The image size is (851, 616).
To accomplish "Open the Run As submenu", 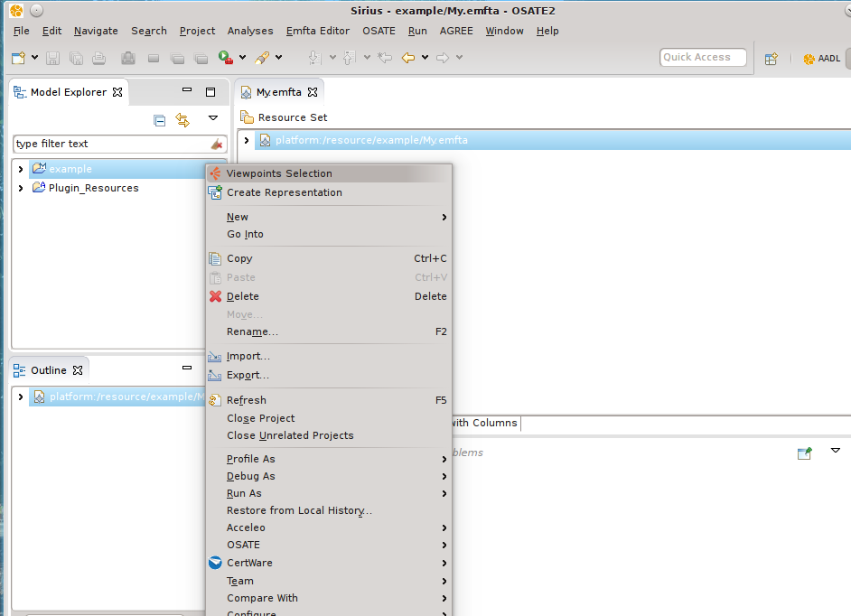I will (x=329, y=493).
